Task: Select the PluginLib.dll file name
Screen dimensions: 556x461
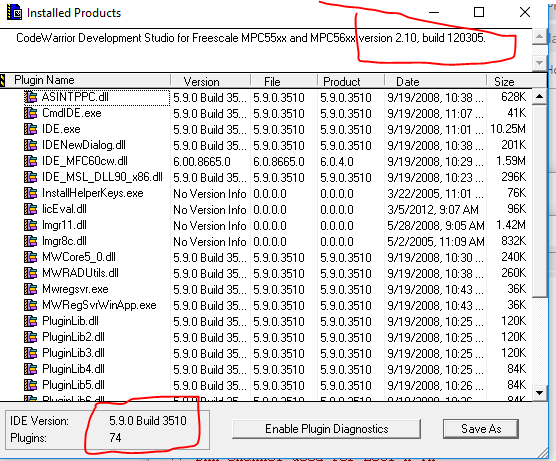Action: click(x=70, y=321)
